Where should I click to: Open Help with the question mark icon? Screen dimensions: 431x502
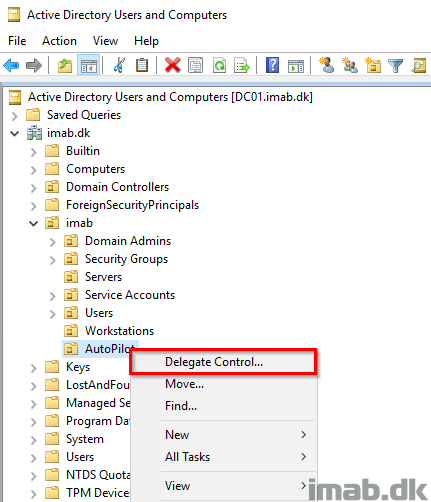(x=272, y=65)
